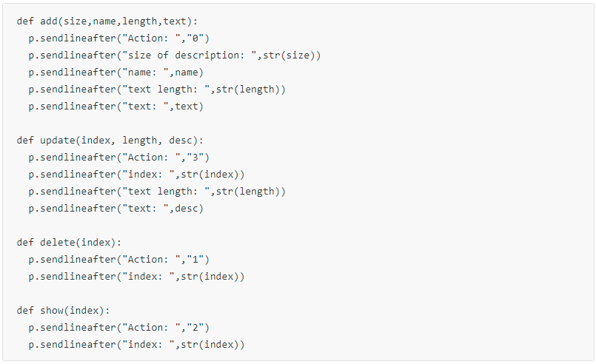This screenshot has width=596, height=364.
Task: Click the line ending with desc variable
Action: coord(115,209)
